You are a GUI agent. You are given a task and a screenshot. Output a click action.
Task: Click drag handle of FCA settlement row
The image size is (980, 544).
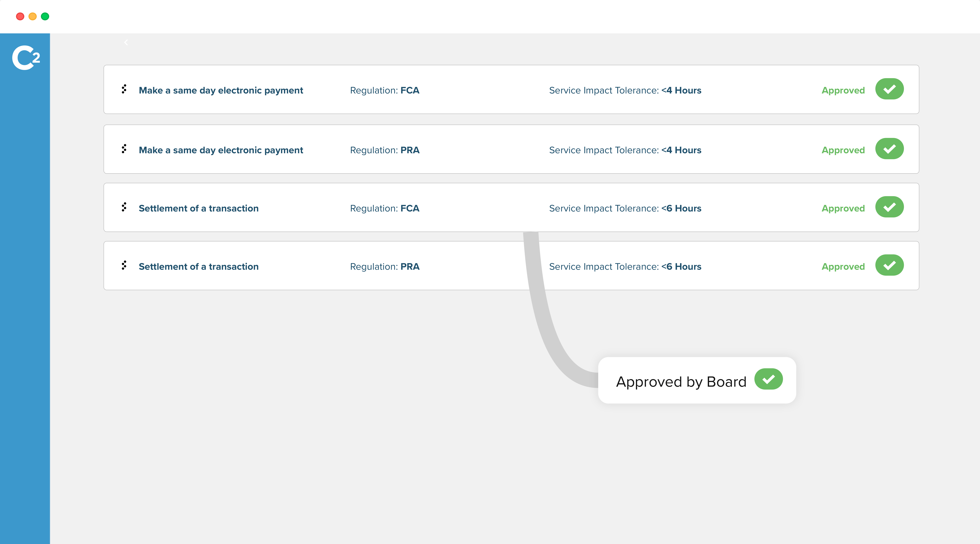[124, 207]
